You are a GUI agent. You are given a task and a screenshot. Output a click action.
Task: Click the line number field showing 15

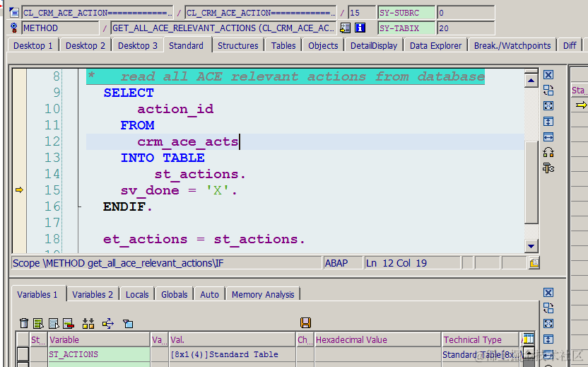[362, 13]
